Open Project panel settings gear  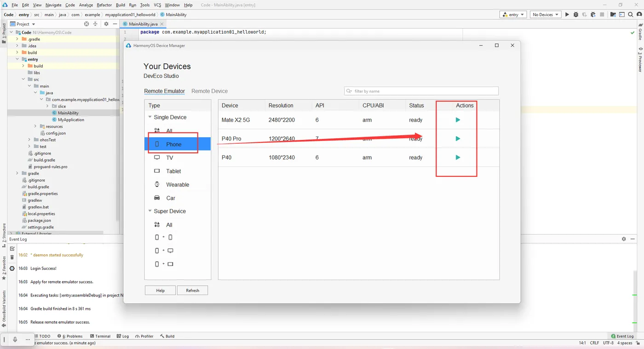click(106, 24)
